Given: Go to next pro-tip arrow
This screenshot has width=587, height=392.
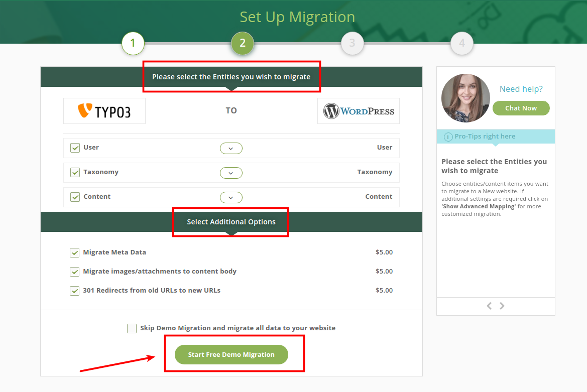Looking at the screenshot, I should point(502,306).
